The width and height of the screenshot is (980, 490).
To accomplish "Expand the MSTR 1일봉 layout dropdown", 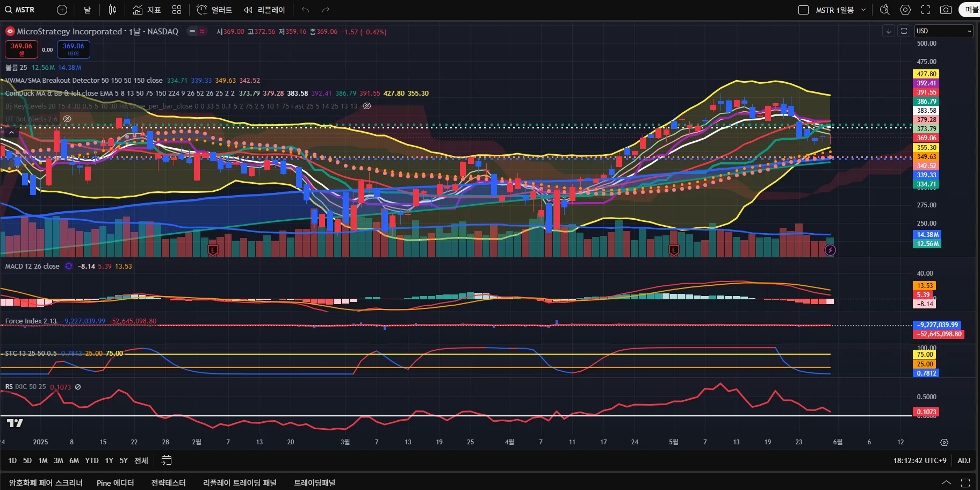I will coord(863,10).
